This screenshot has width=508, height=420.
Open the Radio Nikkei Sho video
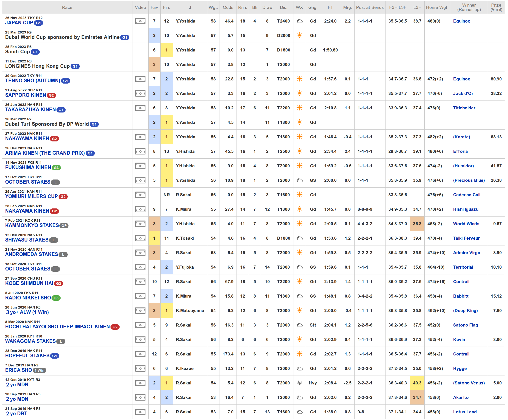(x=140, y=296)
